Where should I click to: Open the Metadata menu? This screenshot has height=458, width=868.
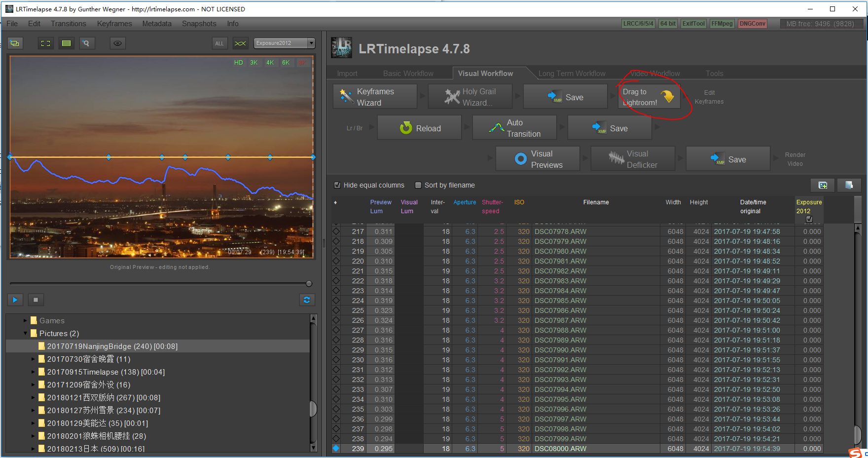(x=157, y=24)
